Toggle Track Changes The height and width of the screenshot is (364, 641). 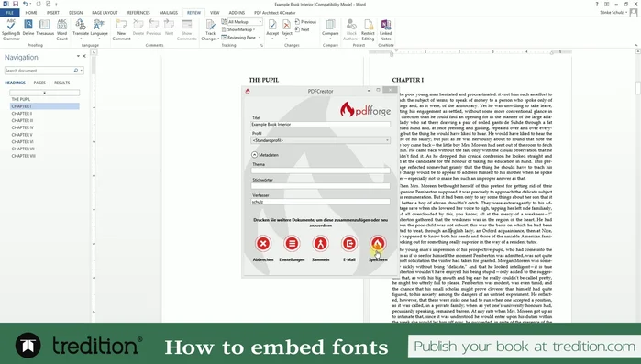210,30
